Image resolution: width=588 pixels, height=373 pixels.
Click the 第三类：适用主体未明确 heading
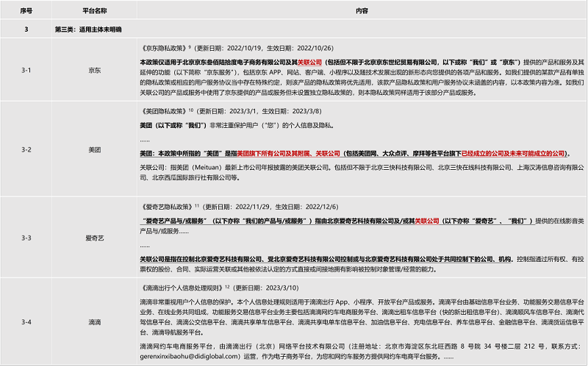click(88, 29)
